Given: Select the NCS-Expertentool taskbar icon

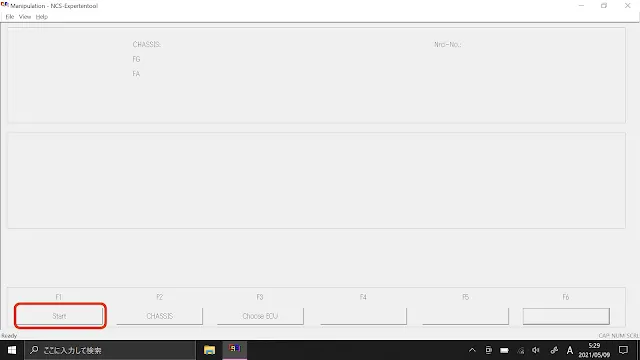Looking at the screenshot, I should (235, 349).
